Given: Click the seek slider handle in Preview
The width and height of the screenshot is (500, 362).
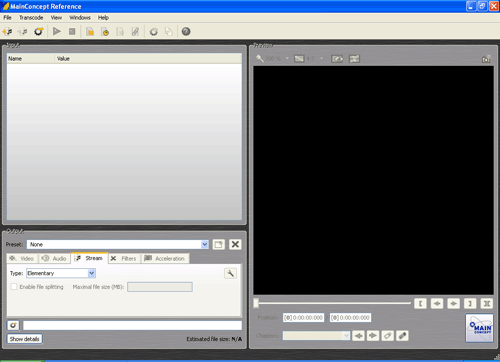Looking at the screenshot, I should tap(256, 303).
